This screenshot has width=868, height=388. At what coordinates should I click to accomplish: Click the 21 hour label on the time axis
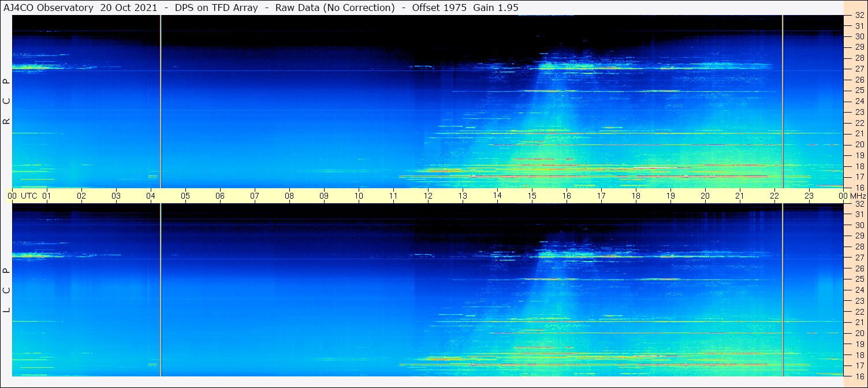740,196
